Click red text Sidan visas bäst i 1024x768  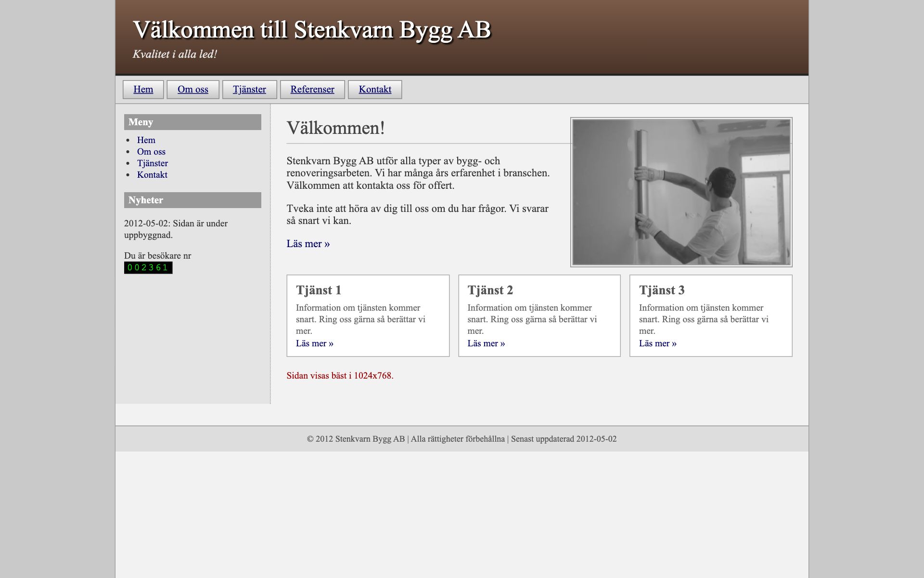(340, 376)
